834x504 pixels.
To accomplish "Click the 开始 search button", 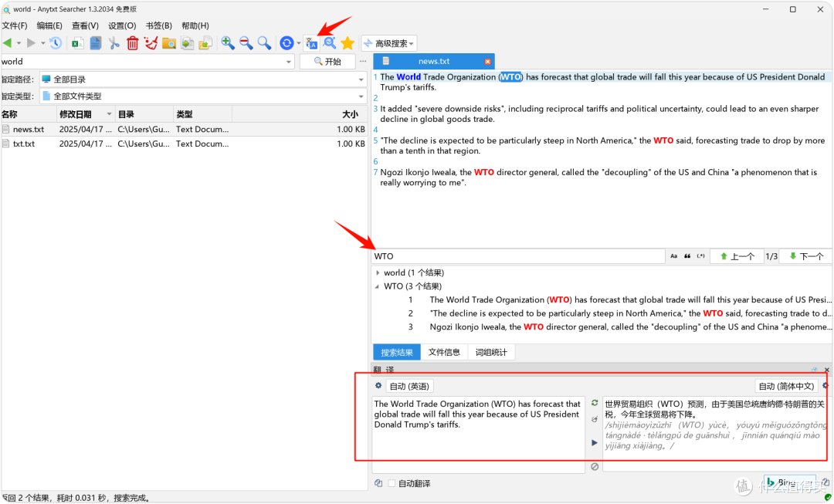I will [327, 62].
